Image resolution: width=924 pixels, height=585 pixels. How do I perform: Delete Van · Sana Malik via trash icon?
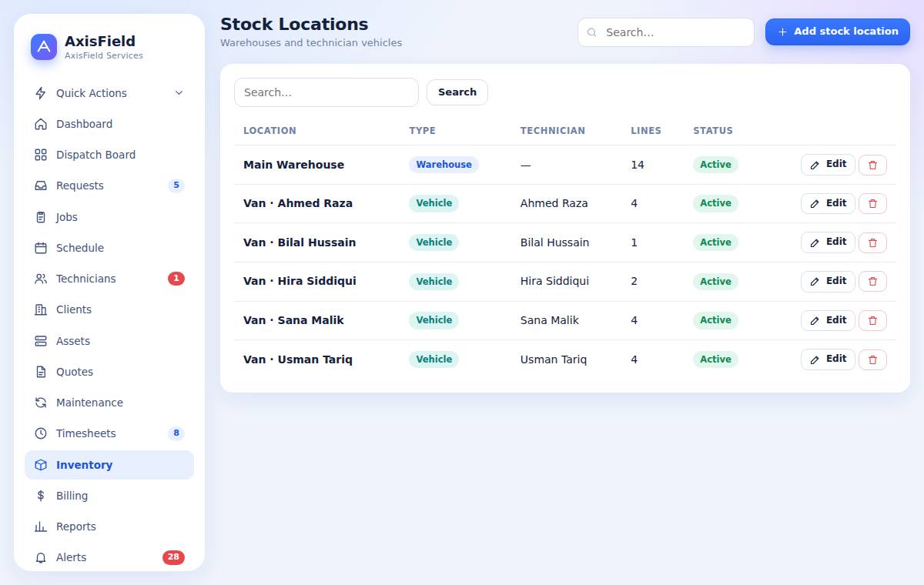coord(872,320)
